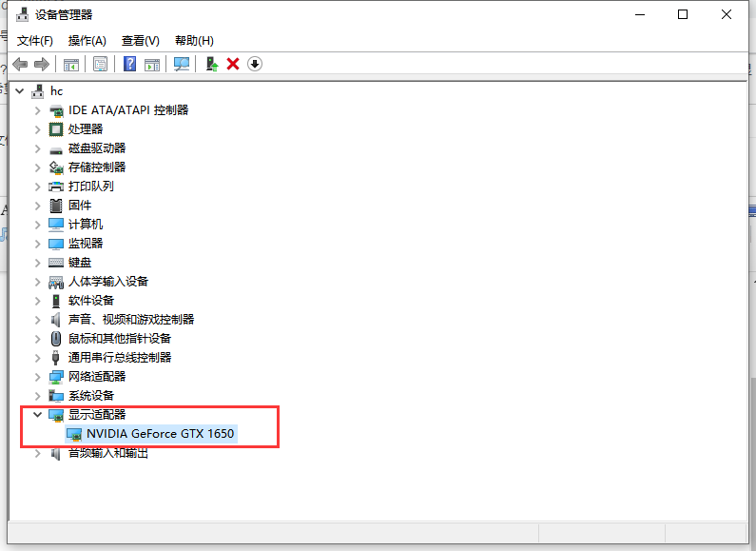
Task: Click the back arrow in toolbar
Action: coord(20,64)
